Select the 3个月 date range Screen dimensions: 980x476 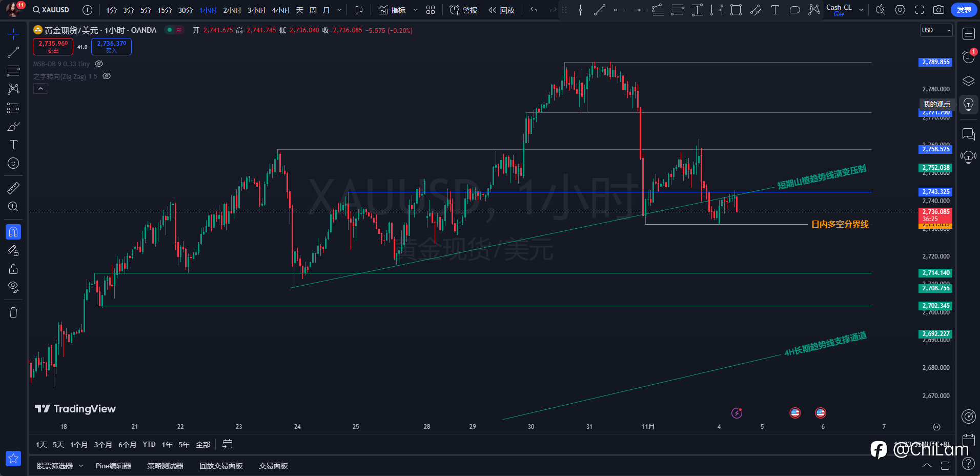pos(103,444)
